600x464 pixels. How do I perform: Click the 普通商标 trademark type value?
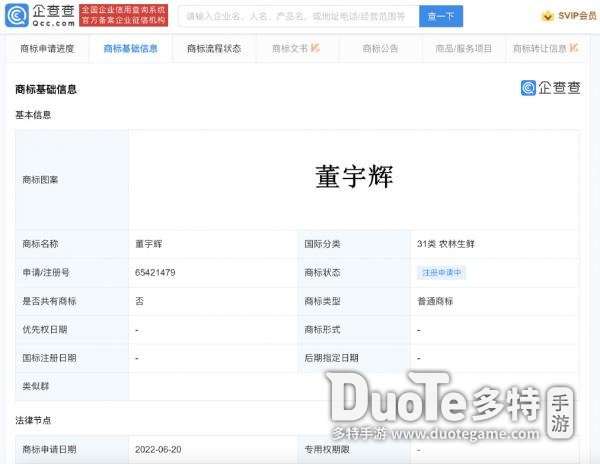435,301
